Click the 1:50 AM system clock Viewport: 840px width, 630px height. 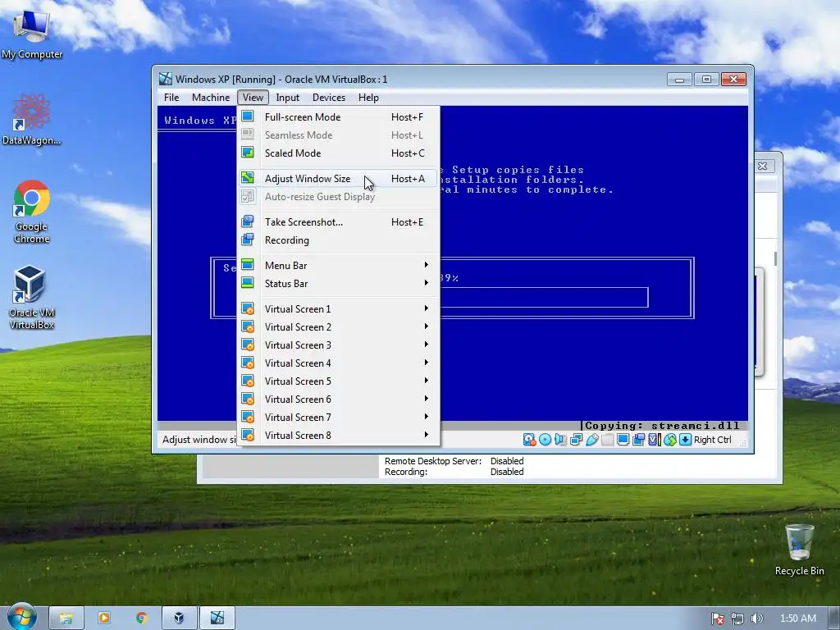coord(797,619)
